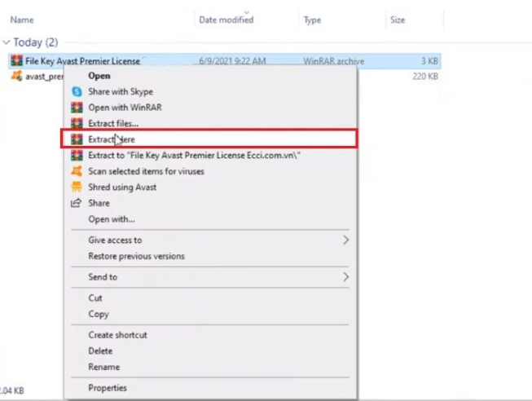Choose Restore previous versions
The image size is (532, 401).
click(136, 256)
